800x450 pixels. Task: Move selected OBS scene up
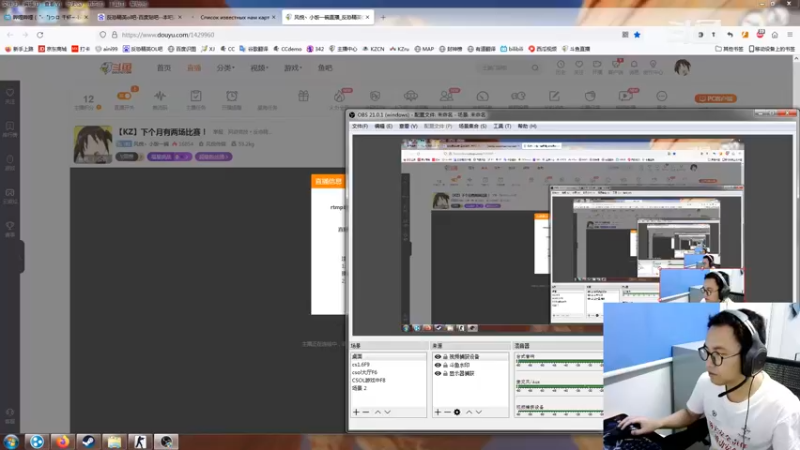click(x=378, y=412)
